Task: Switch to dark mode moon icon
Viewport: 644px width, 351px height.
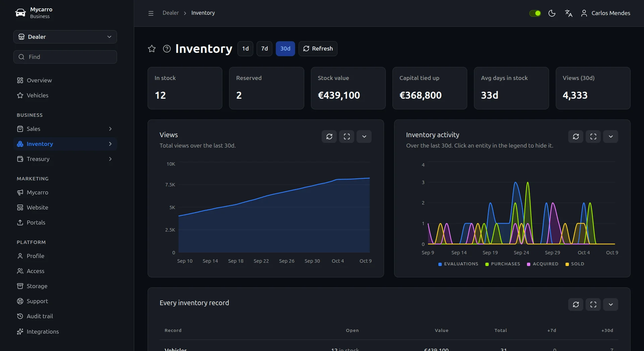Action: click(552, 13)
